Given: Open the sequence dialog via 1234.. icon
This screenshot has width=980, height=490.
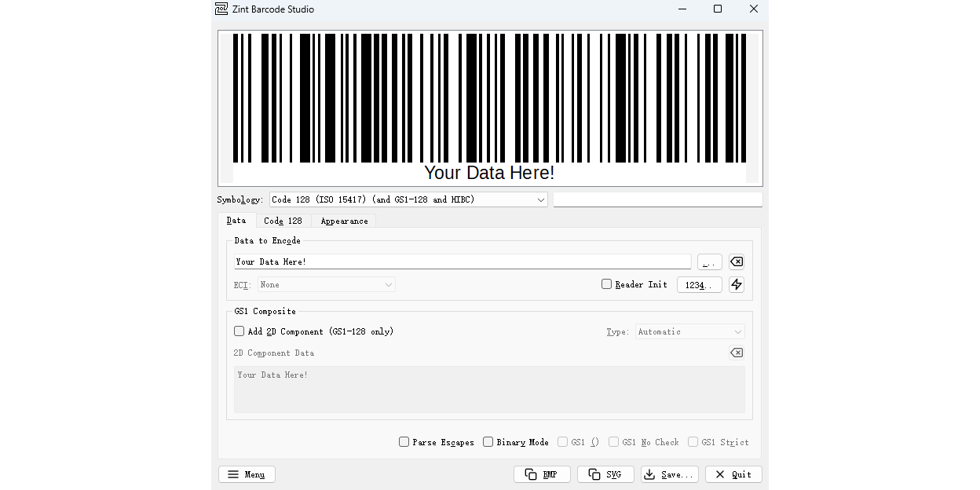Looking at the screenshot, I should click(x=699, y=284).
